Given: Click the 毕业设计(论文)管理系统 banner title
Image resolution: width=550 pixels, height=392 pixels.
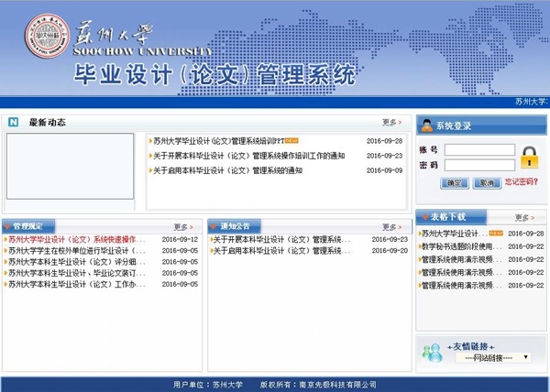Looking at the screenshot, I should click(214, 74).
